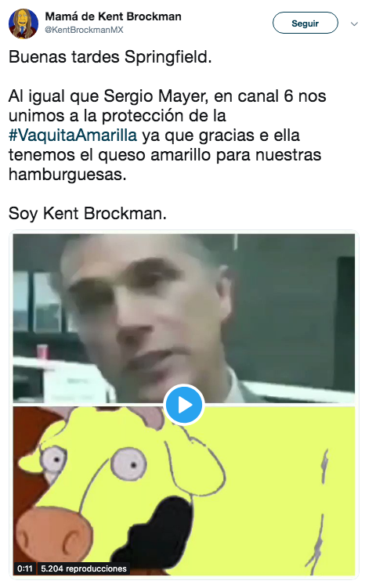Click the line "Buenas tardes Springfield."

click(x=110, y=57)
